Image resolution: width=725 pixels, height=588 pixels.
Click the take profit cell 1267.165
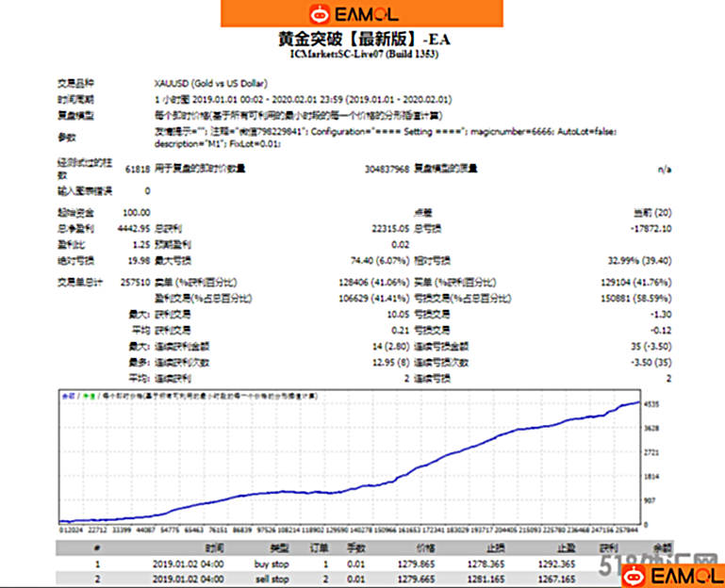pyautogui.click(x=556, y=580)
